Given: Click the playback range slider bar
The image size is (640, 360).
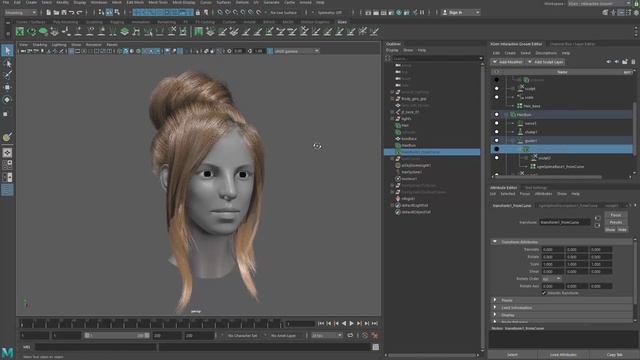Looking at the screenshot, I should pyautogui.click(x=117, y=336).
